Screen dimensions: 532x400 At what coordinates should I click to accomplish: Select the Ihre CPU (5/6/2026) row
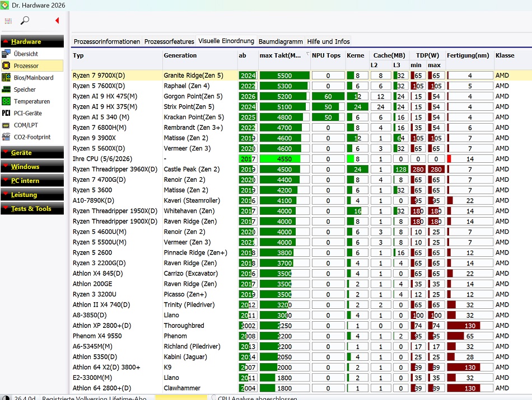coord(302,159)
